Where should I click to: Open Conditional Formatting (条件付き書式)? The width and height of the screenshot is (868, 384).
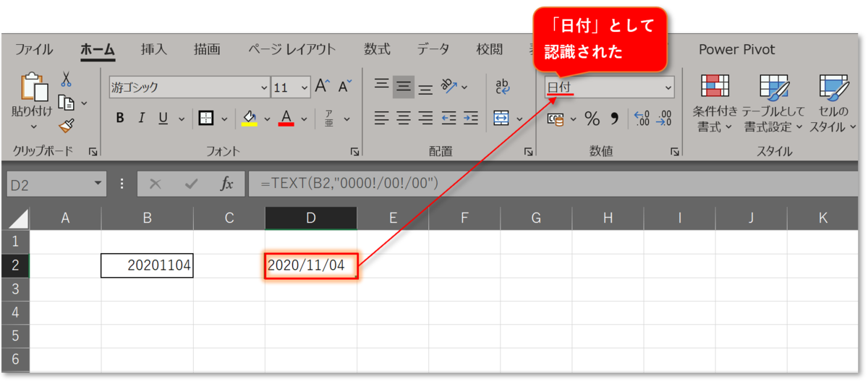[x=715, y=103]
